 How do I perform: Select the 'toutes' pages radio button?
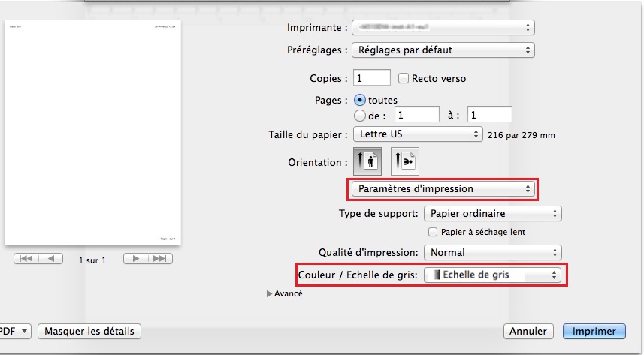click(x=359, y=100)
